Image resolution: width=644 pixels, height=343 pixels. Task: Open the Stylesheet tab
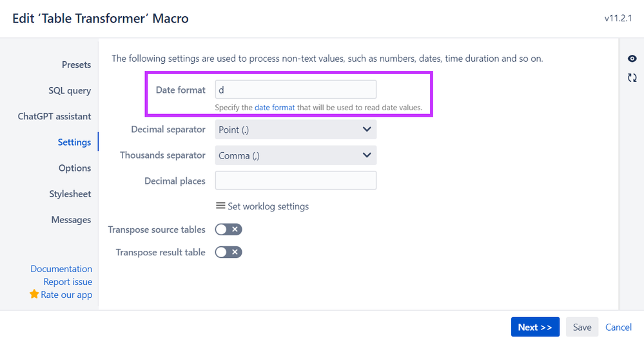70,194
